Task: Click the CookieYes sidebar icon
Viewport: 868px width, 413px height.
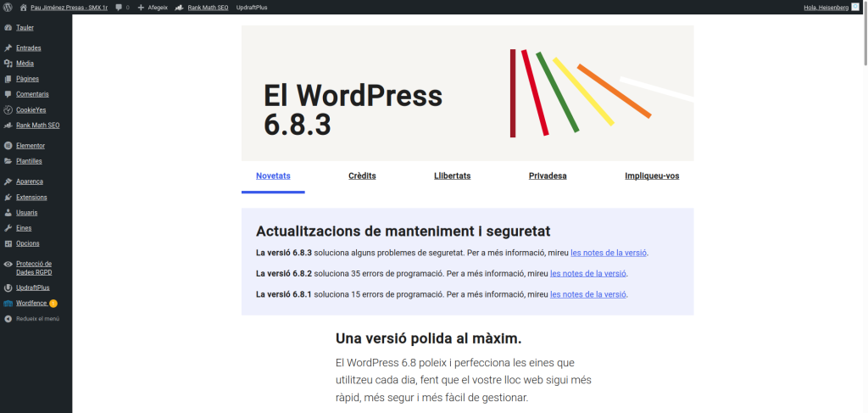Action: click(x=8, y=109)
